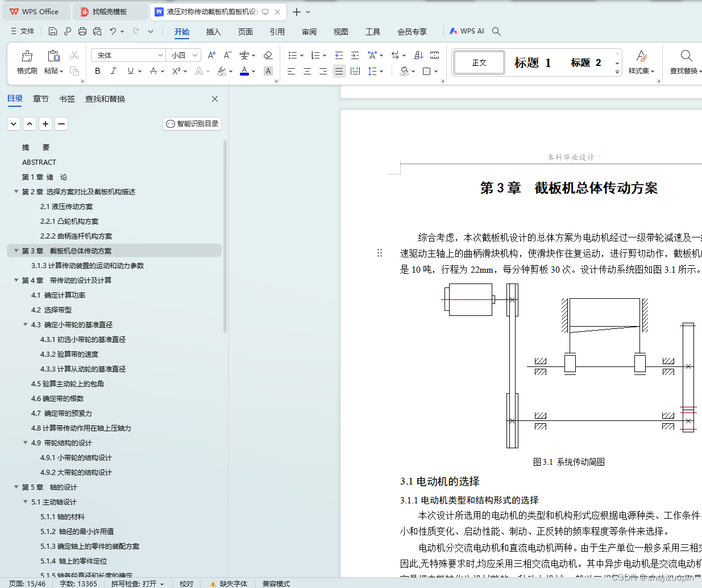The image size is (702, 588).
Task: Toggle Align Right paragraph alignment
Action: pos(323,71)
